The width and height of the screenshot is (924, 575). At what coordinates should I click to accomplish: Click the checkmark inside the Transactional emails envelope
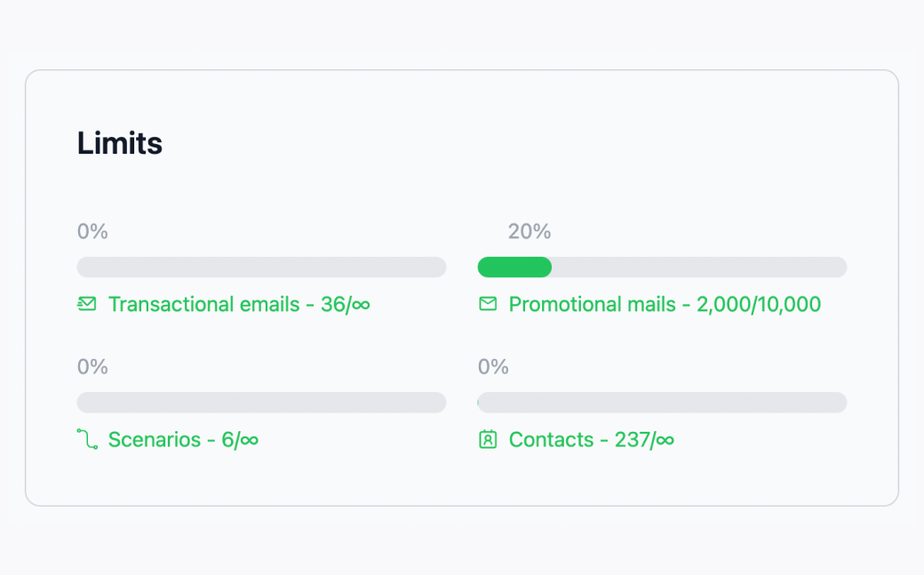(86, 304)
